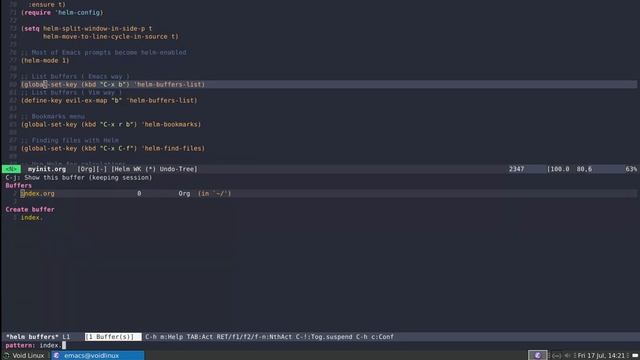Click the Undo-Tree minor mode label

178,169
